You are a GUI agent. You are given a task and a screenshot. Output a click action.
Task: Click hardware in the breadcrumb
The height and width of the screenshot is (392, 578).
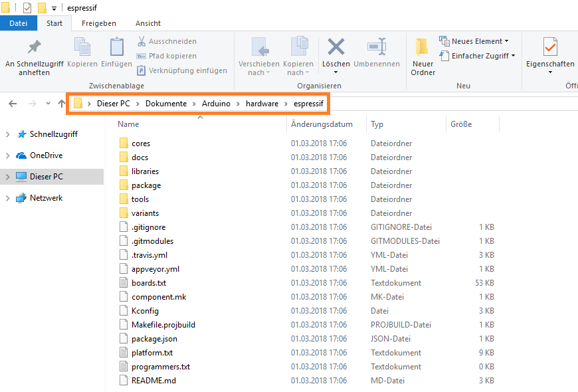(262, 104)
